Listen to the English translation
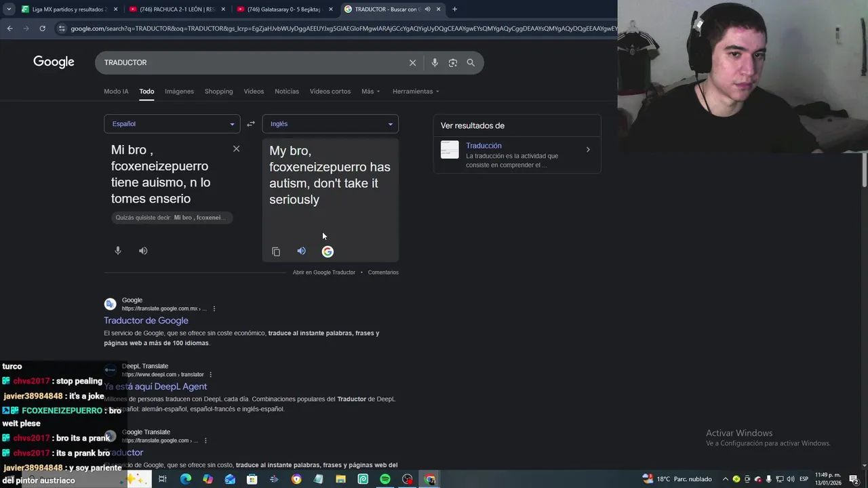 pos(301,251)
